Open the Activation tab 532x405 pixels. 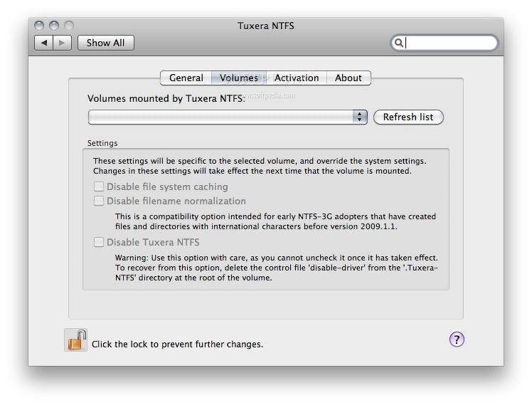point(297,78)
